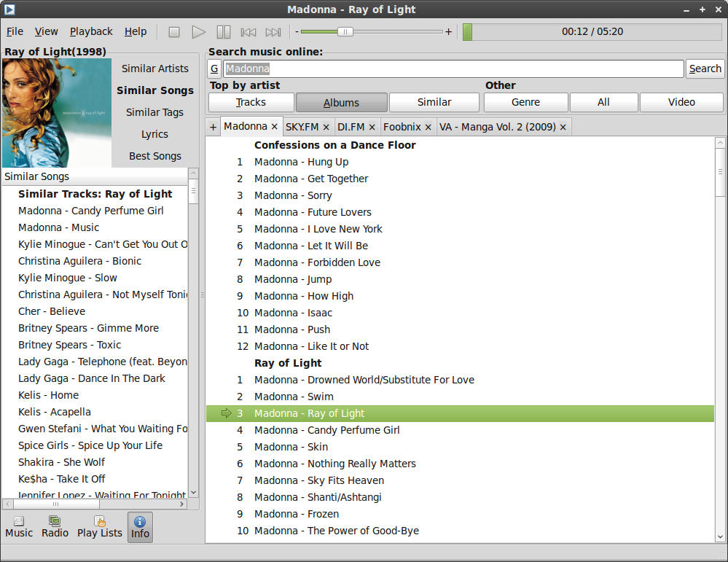Switch to the SKY.FM tab
This screenshot has height=562, width=728.
point(302,128)
